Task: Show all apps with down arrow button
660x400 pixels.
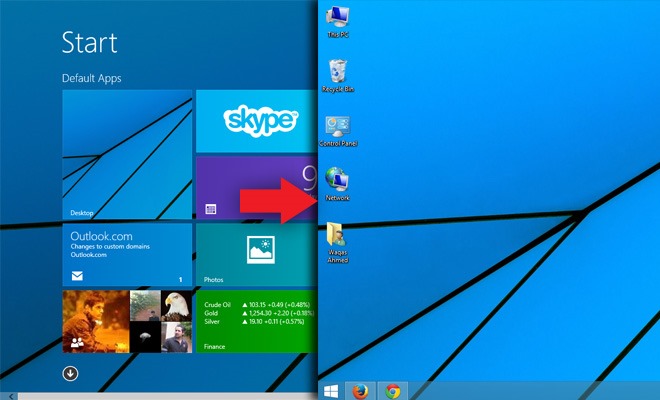Action: coord(70,373)
